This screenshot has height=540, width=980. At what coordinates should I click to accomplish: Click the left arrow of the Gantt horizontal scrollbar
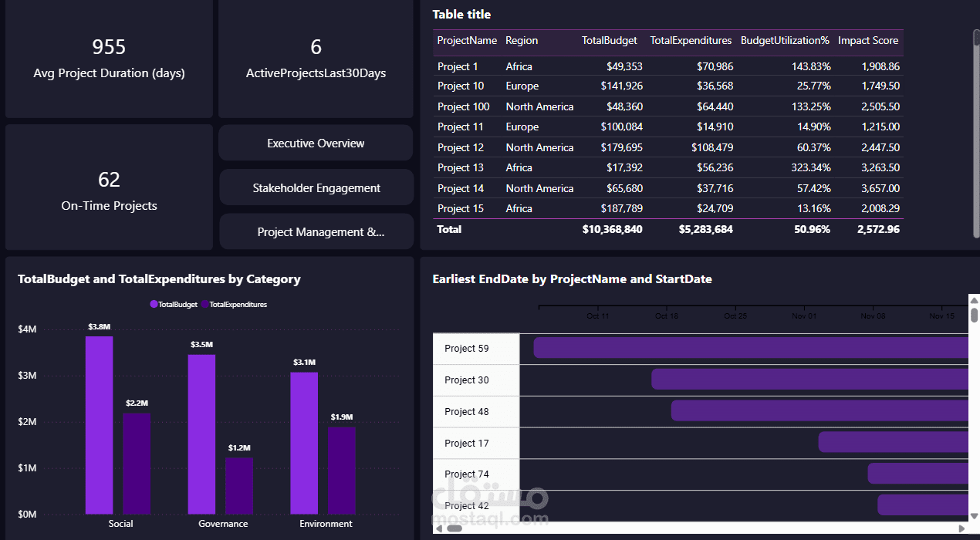coord(439,529)
